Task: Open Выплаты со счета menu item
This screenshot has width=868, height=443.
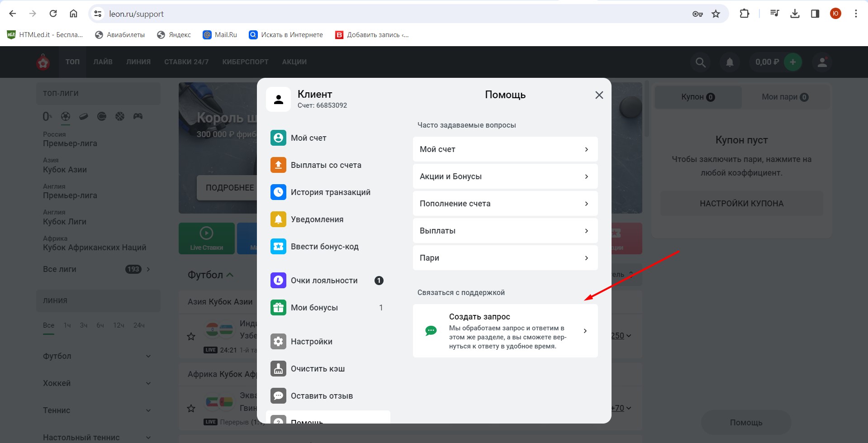Action: [326, 165]
